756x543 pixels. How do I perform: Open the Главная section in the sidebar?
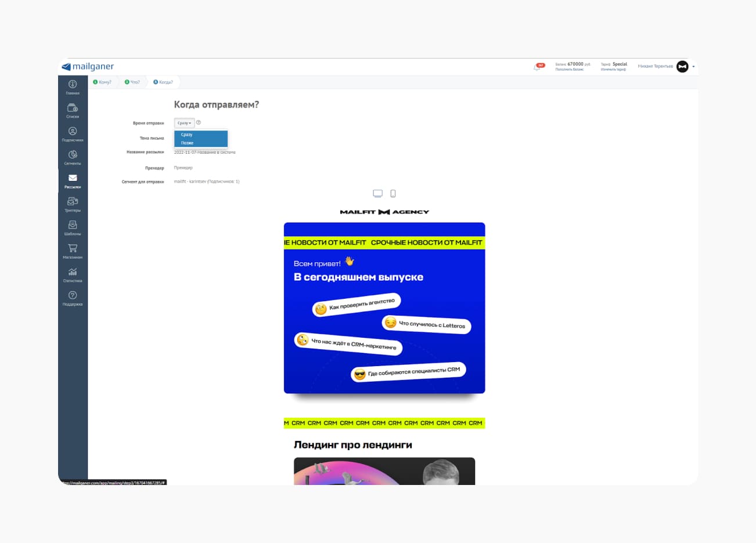tap(73, 87)
